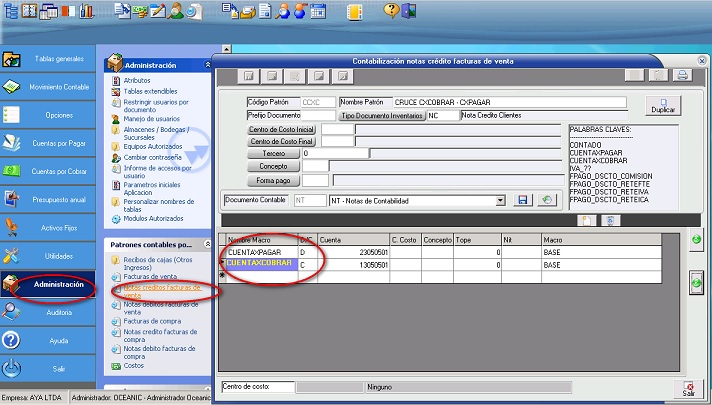Click the bar chart icon in top toolbar
The height and width of the screenshot is (405, 712).
(87, 11)
